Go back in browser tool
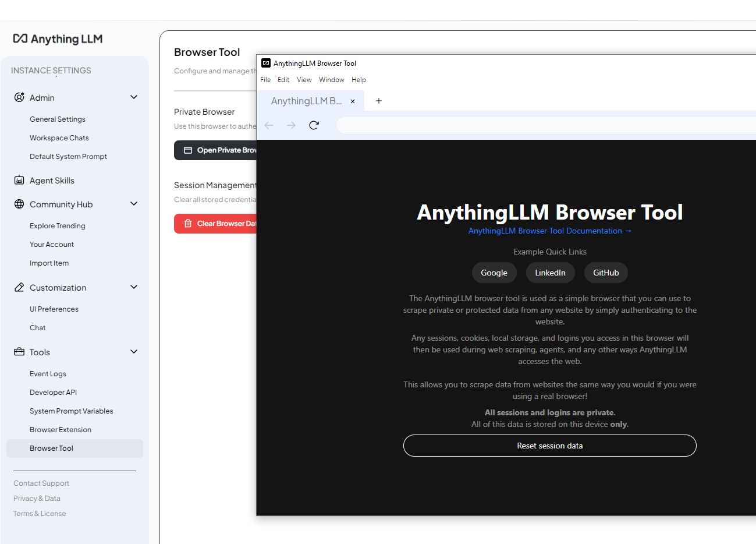The height and width of the screenshot is (544, 756). pyautogui.click(x=269, y=125)
